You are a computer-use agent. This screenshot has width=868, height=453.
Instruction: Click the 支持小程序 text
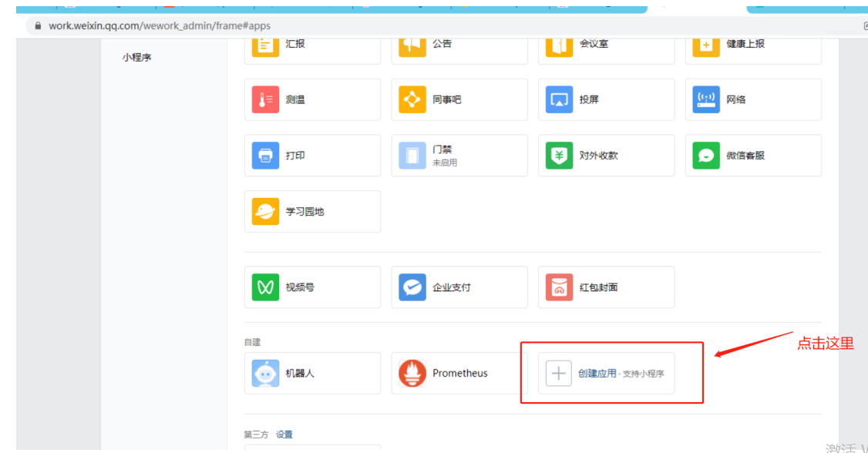point(643,374)
